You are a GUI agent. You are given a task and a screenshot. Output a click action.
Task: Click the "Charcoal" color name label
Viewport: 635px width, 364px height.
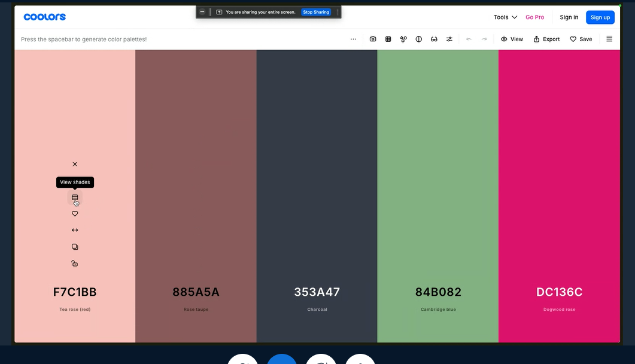click(x=317, y=310)
